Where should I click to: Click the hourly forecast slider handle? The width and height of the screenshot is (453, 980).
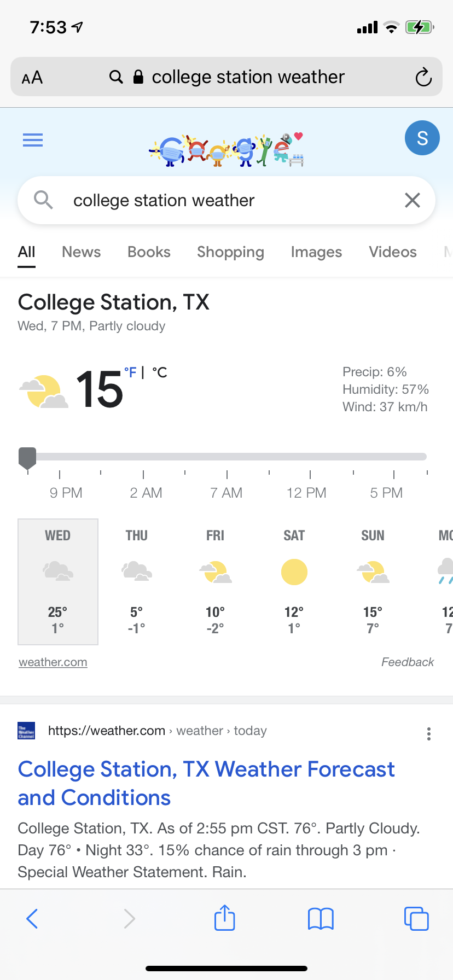(x=27, y=458)
